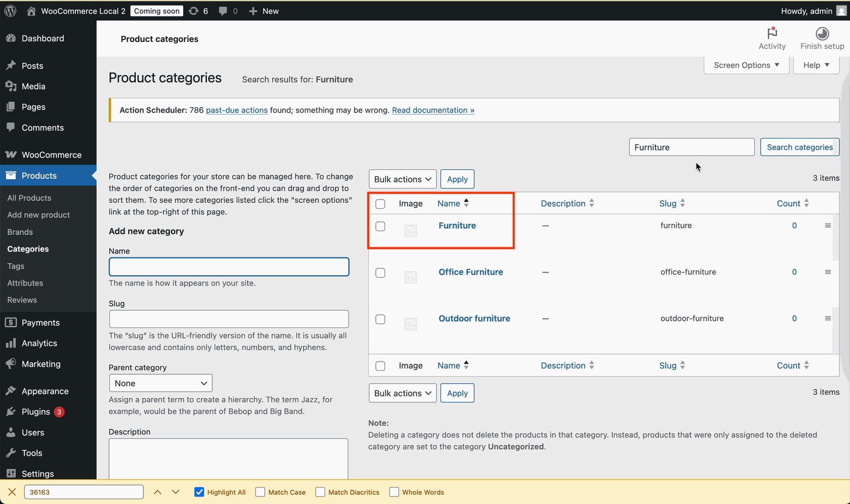Open the Outdoor furniture category link
Image resolution: width=850 pixels, height=504 pixels.
point(474,319)
